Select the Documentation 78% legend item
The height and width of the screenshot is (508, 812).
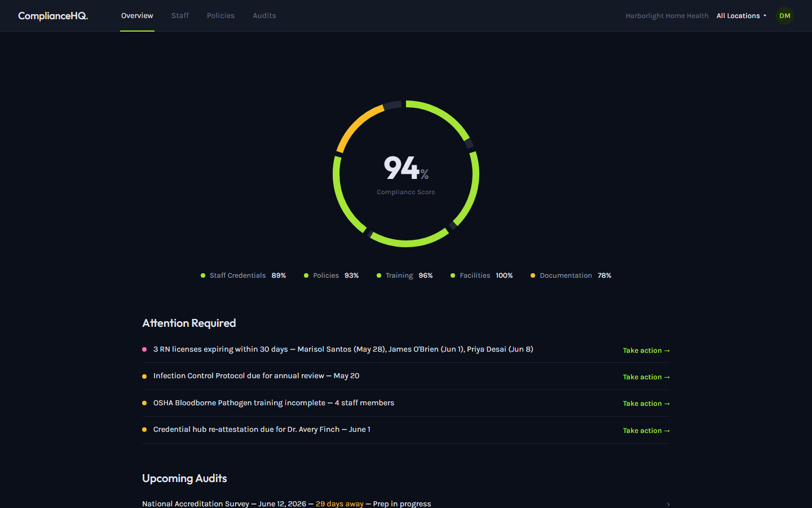click(571, 275)
